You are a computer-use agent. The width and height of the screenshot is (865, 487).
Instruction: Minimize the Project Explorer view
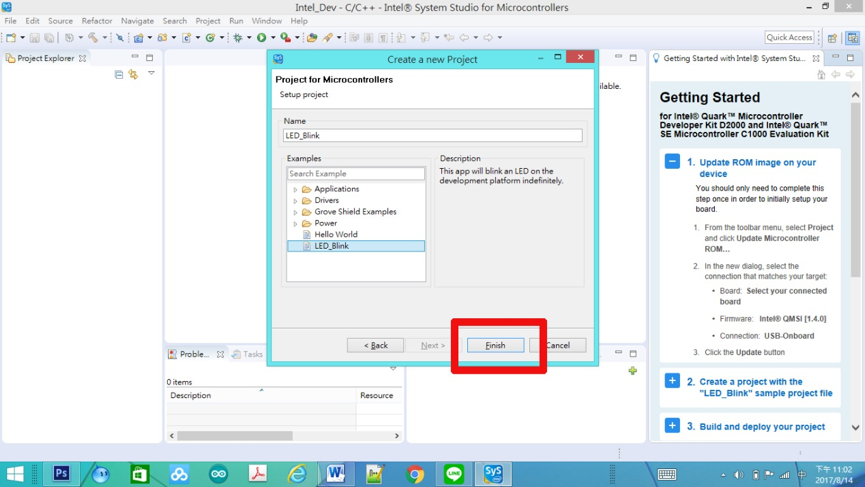click(x=135, y=57)
